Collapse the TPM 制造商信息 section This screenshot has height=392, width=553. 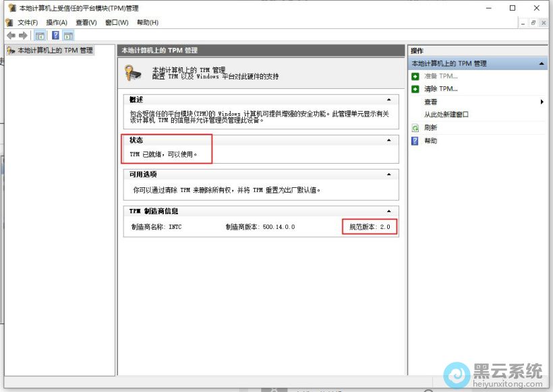coord(388,211)
